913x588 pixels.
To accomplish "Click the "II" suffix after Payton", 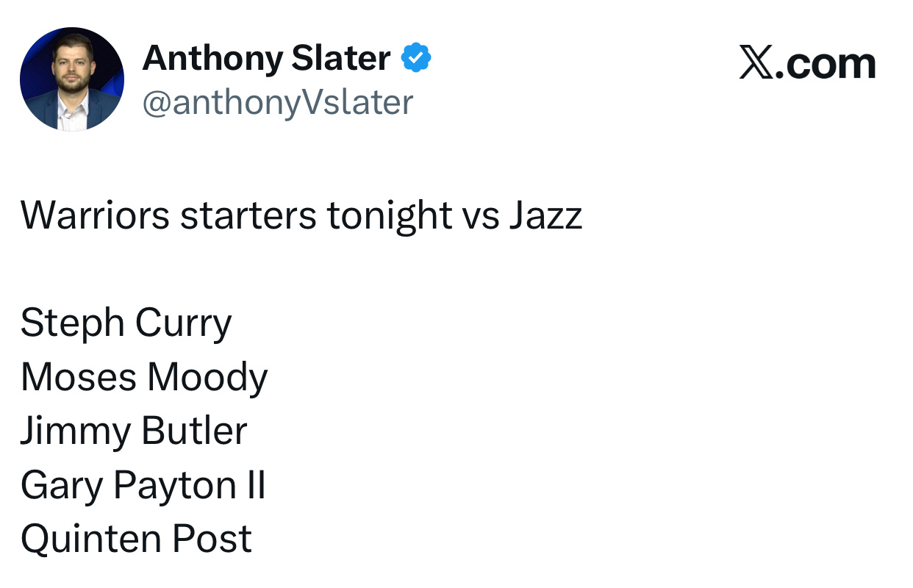I will (252, 485).
